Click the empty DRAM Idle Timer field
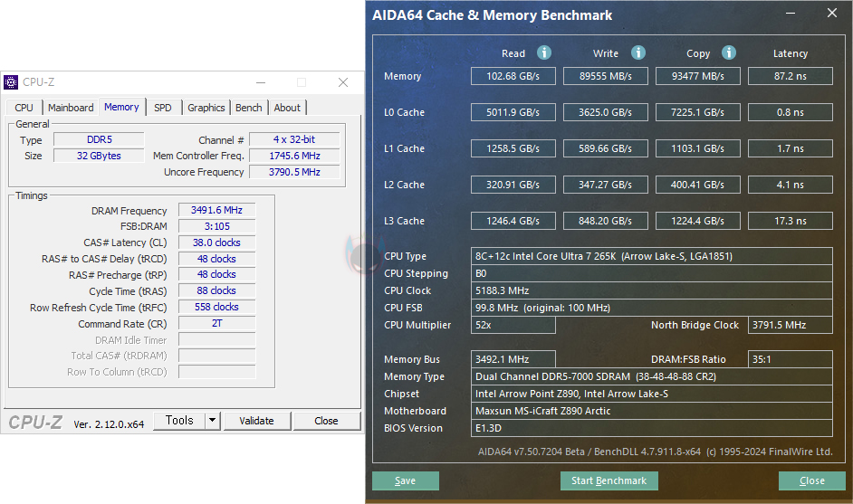 pyautogui.click(x=216, y=340)
